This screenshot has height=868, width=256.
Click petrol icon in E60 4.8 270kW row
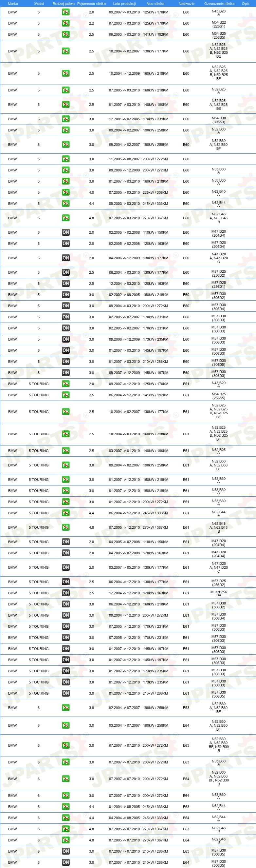(x=65, y=218)
